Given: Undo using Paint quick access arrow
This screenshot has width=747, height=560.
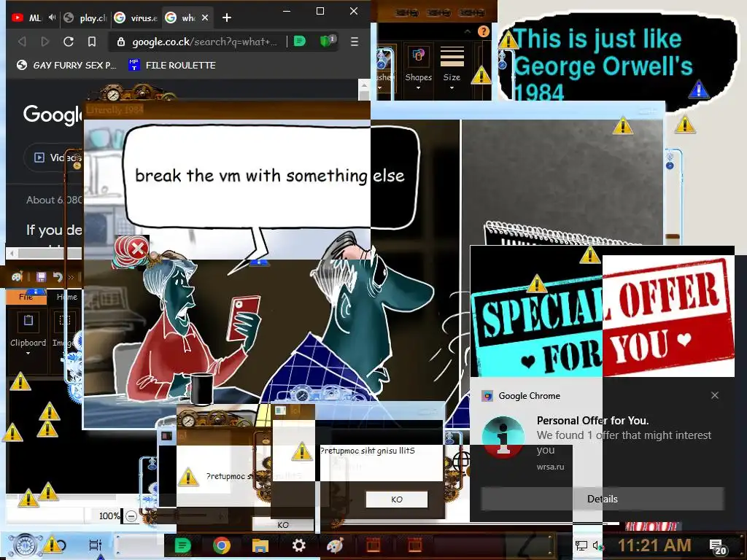Looking at the screenshot, I should click(58, 277).
